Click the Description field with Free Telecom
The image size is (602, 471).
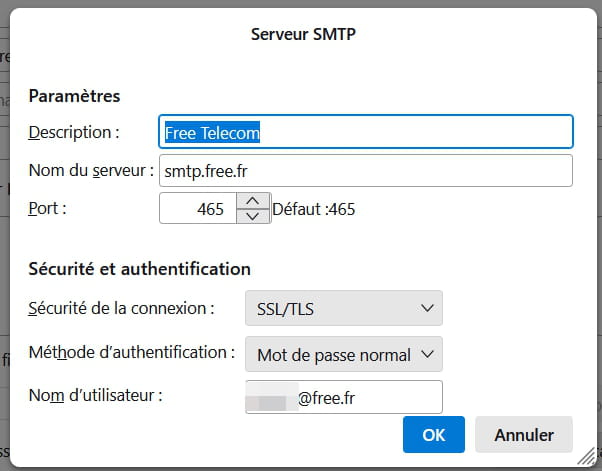366,132
